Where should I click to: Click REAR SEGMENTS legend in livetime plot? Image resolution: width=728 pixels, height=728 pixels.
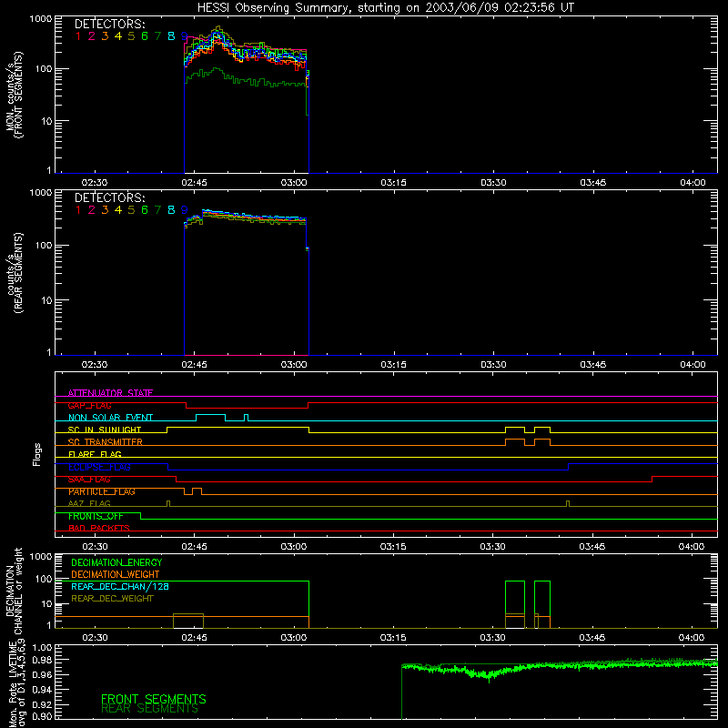point(149,709)
